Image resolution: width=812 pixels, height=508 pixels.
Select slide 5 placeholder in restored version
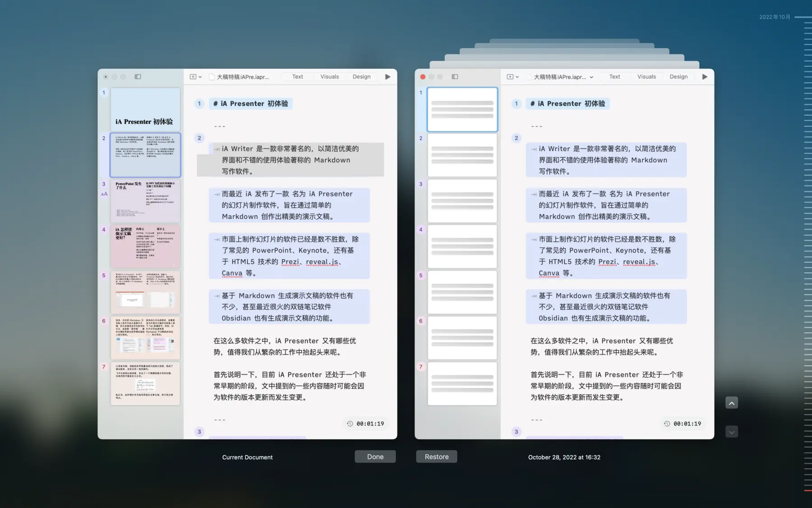tap(462, 292)
